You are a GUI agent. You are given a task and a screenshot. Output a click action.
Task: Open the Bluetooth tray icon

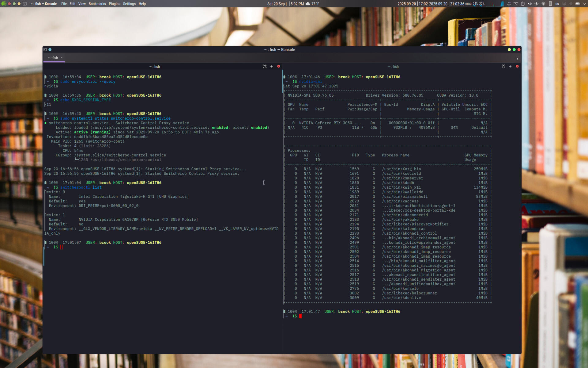point(536,4)
